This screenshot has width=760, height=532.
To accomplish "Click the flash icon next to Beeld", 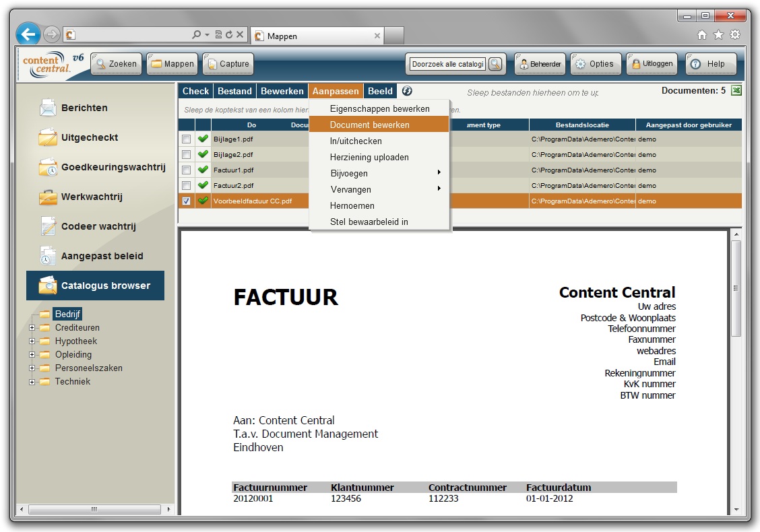I will (x=407, y=91).
